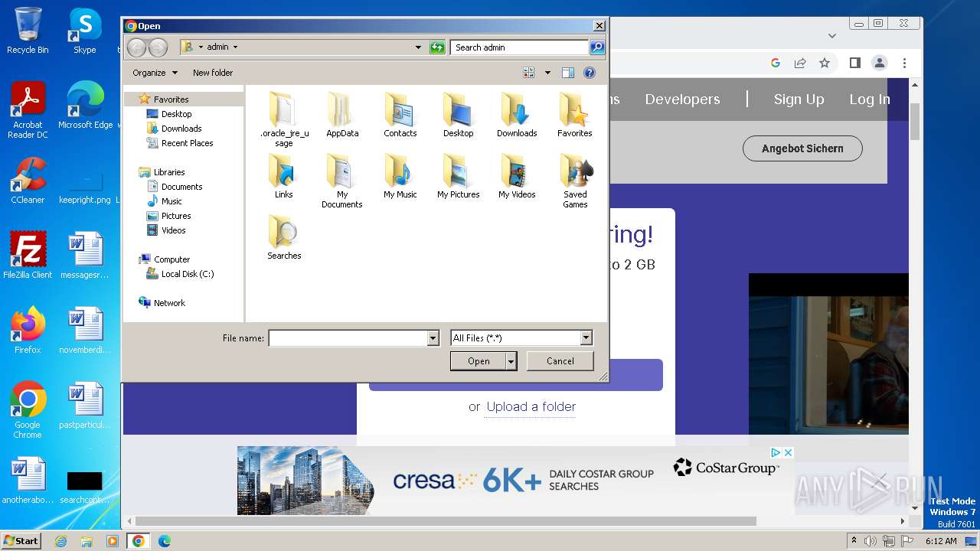Image resolution: width=980 pixels, height=551 pixels.
Task: Click the refresh button beside address bar
Action: coord(437,47)
